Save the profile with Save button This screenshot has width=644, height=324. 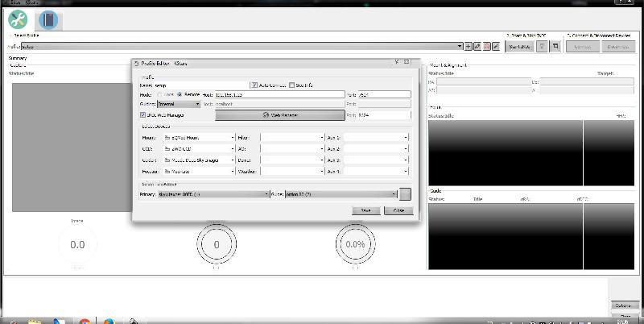point(366,210)
